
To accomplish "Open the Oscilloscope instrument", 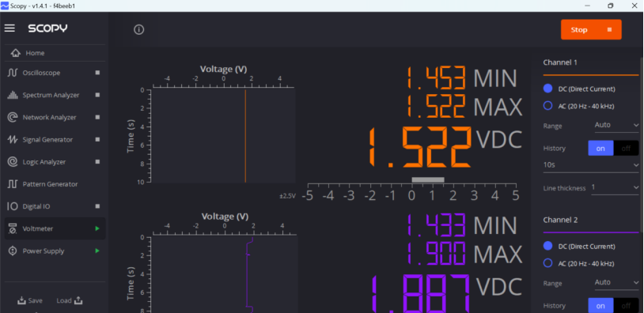I will pos(55,73).
